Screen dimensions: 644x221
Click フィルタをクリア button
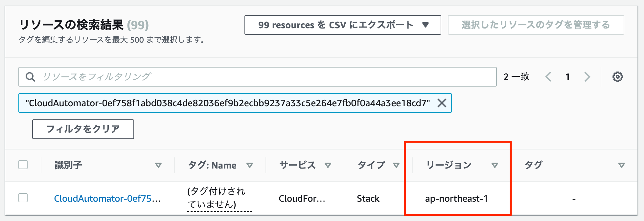click(x=83, y=129)
